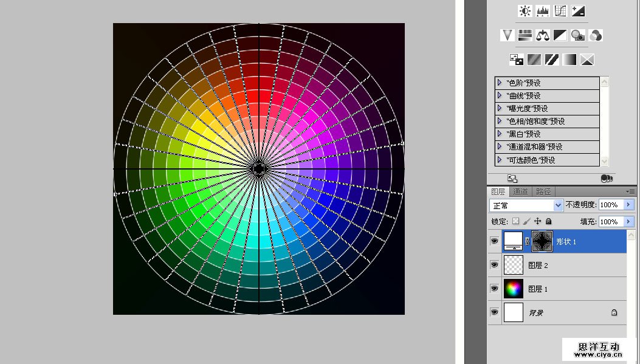This screenshot has height=364, width=640.
Task: Expand the "曲线"预设 group
Action: (500, 95)
